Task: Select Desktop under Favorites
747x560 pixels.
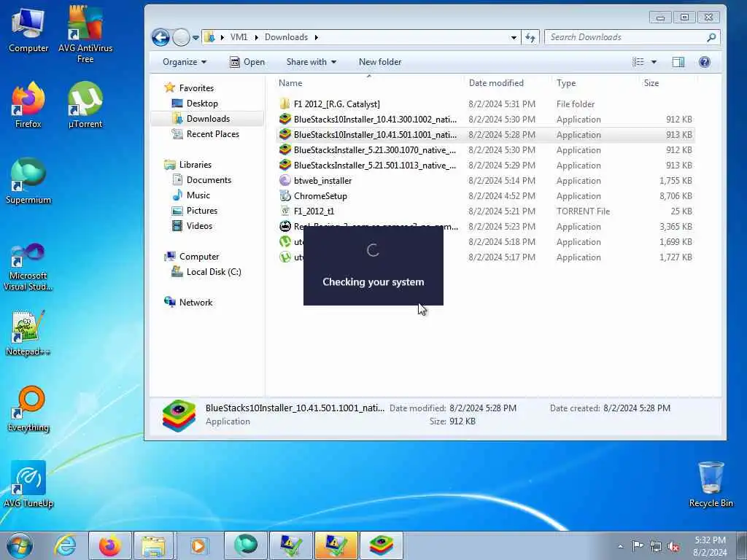Action: (202, 104)
